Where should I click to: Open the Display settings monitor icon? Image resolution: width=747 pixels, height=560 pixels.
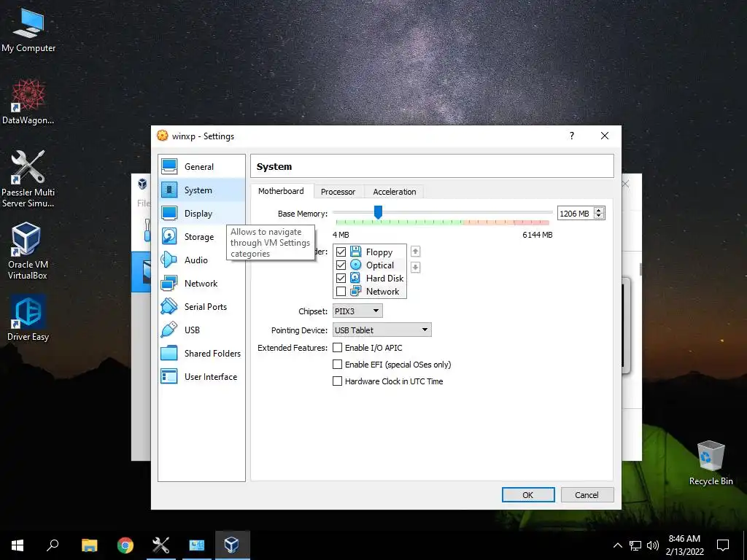tap(169, 214)
